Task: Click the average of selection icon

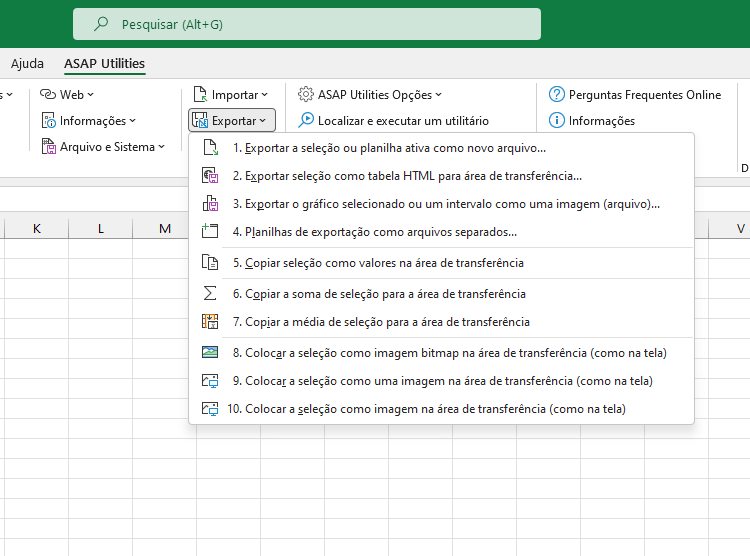Action: (x=210, y=322)
